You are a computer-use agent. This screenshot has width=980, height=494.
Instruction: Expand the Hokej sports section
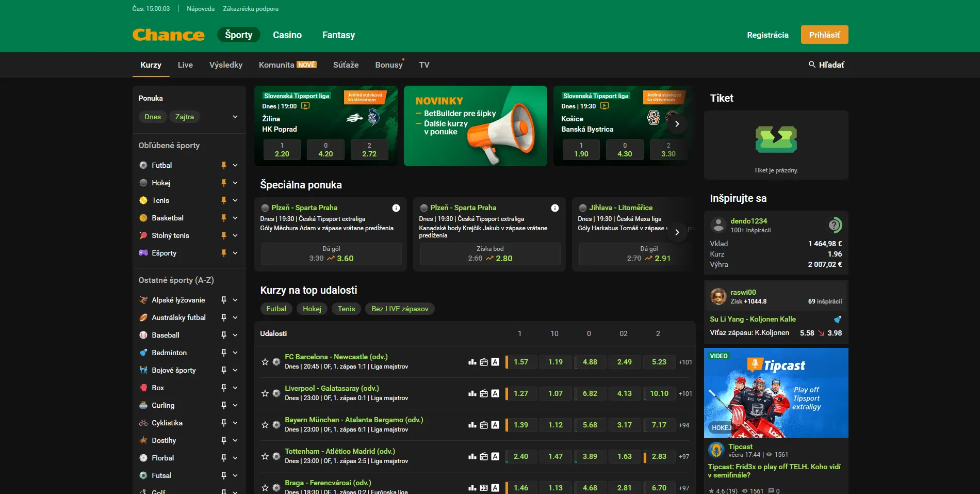point(236,183)
